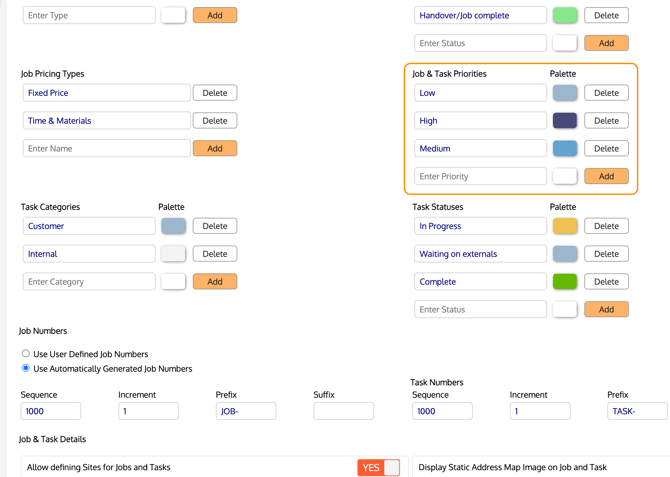Select Use User Defined Job Numbers
The image size is (670, 477).
click(26, 354)
